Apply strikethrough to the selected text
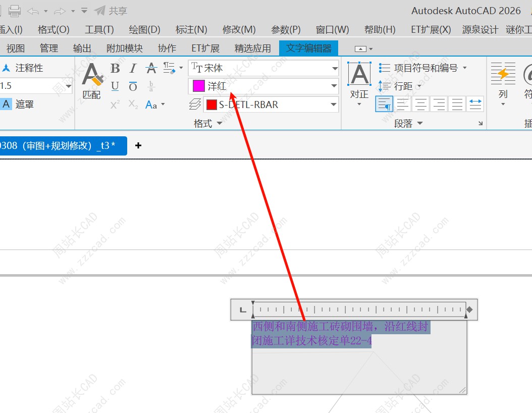The image size is (532, 413). tap(151, 68)
